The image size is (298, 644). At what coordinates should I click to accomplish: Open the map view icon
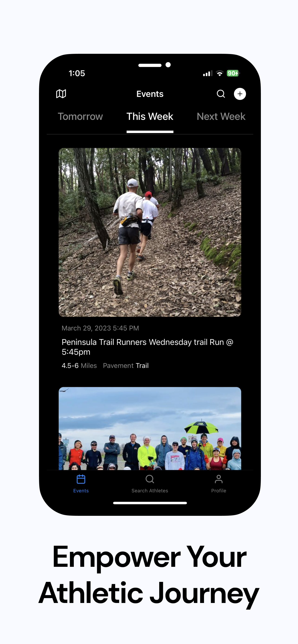coord(61,94)
